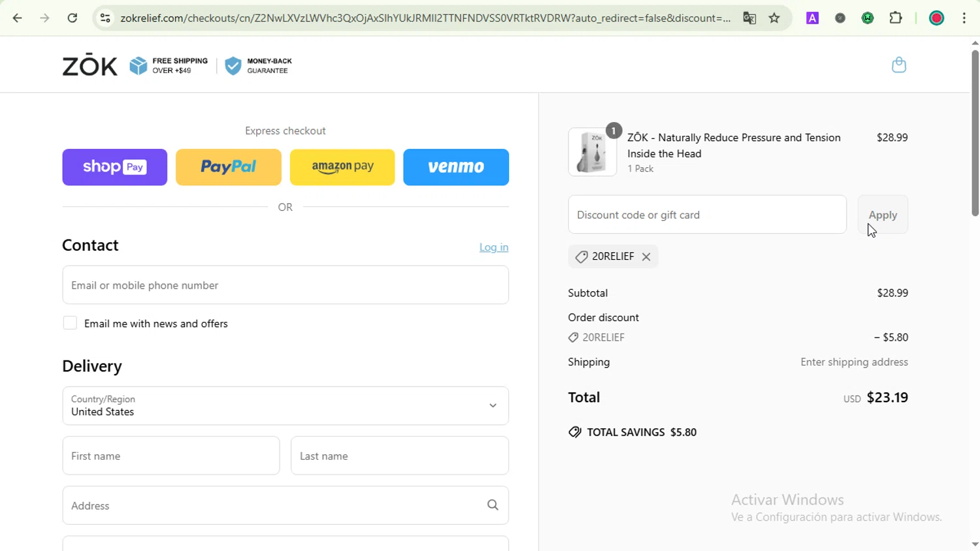This screenshot has height=551, width=980.
Task: Go back to the previous page
Action: pos(18,18)
